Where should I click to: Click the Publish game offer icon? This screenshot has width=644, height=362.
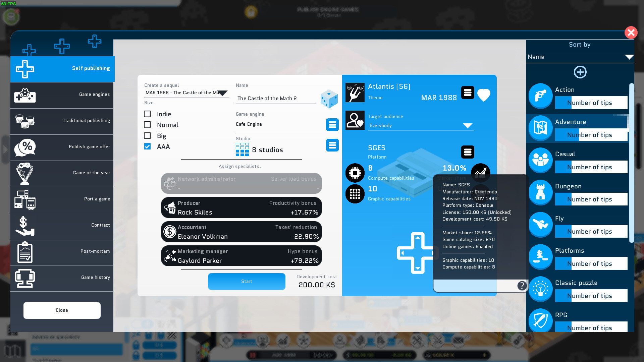pos(24,147)
